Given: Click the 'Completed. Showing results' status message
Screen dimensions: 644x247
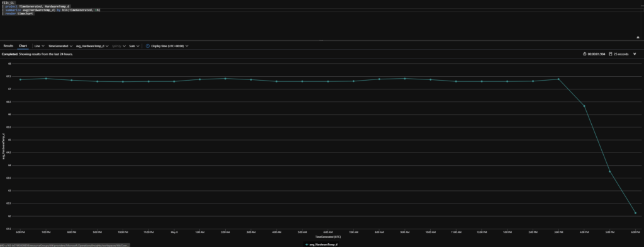Looking at the screenshot, I should [37, 54].
